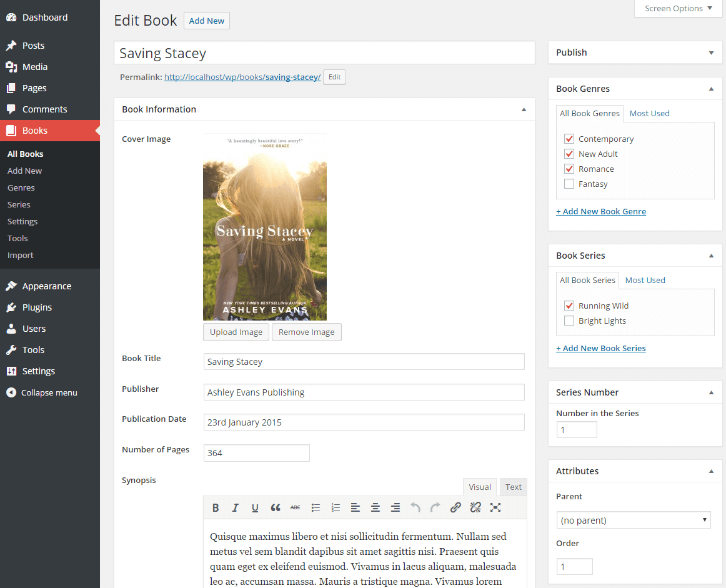Open distraction-free fullscreen editor mode

[x=495, y=507]
